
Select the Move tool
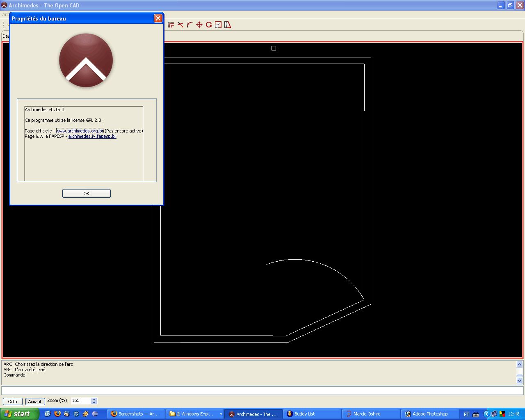[x=199, y=25]
